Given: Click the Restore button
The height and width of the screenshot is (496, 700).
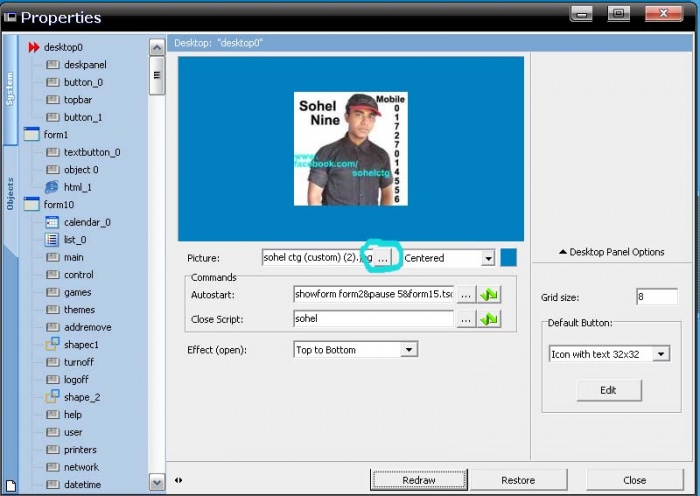Looking at the screenshot, I should pyautogui.click(x=518, y=480).
